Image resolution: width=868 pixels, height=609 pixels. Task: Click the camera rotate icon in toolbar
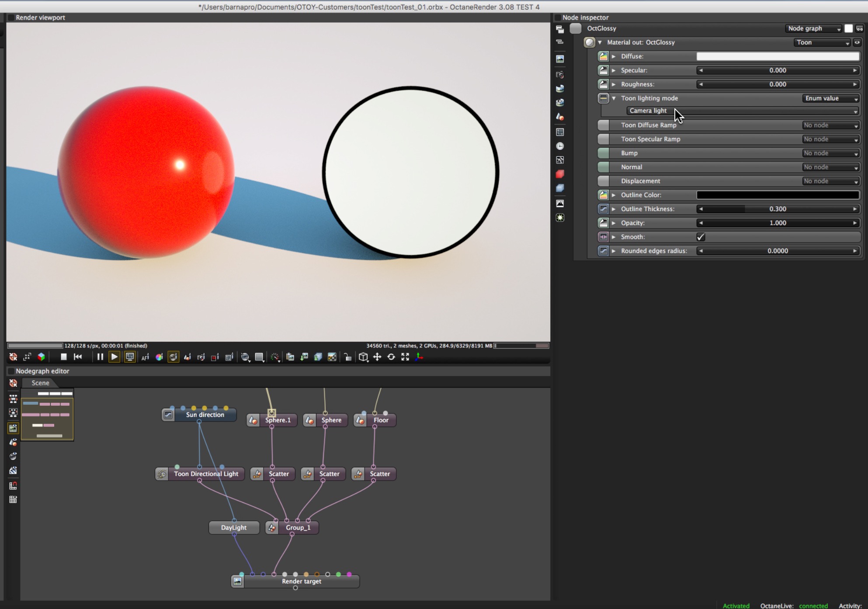(391, 357)
